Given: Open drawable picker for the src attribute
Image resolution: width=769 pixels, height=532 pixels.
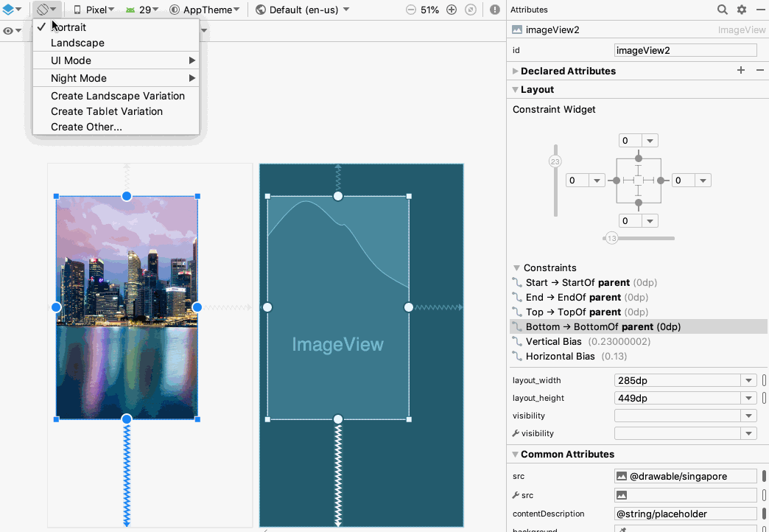Looking at the screenshot, I should 622,476.
